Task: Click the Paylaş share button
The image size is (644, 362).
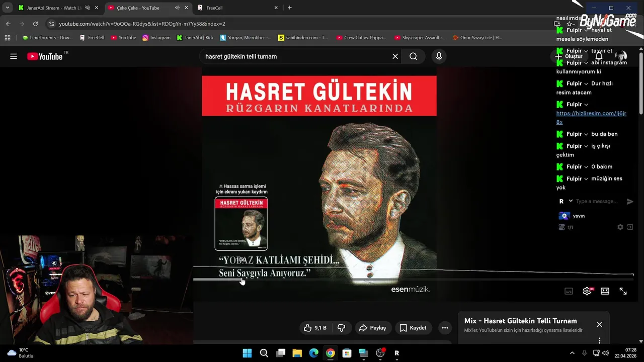Action: coord(372,328)
